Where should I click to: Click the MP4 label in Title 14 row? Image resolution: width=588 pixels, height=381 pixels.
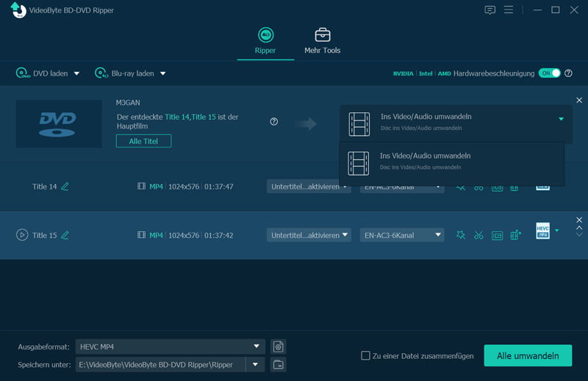click(x=156, y=186)
